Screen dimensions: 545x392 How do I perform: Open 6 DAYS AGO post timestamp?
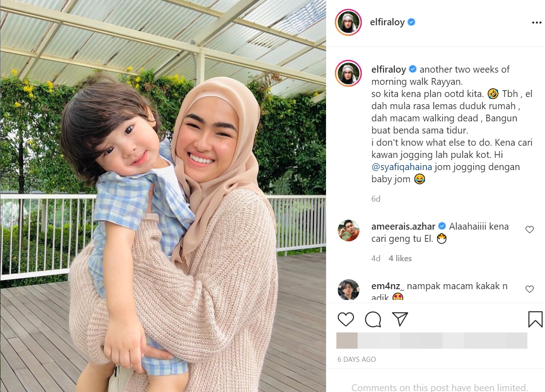357,360
